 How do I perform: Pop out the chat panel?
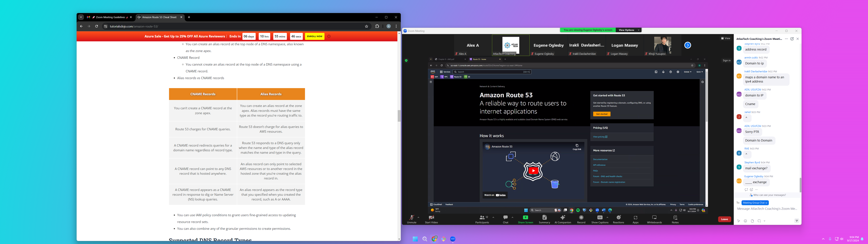(792, 39)
